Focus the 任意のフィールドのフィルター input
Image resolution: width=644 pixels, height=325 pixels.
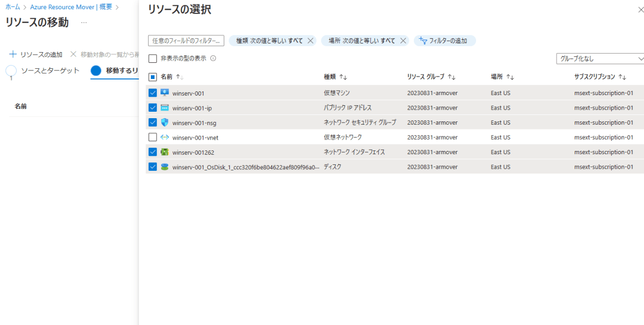(x=186, y=41)
